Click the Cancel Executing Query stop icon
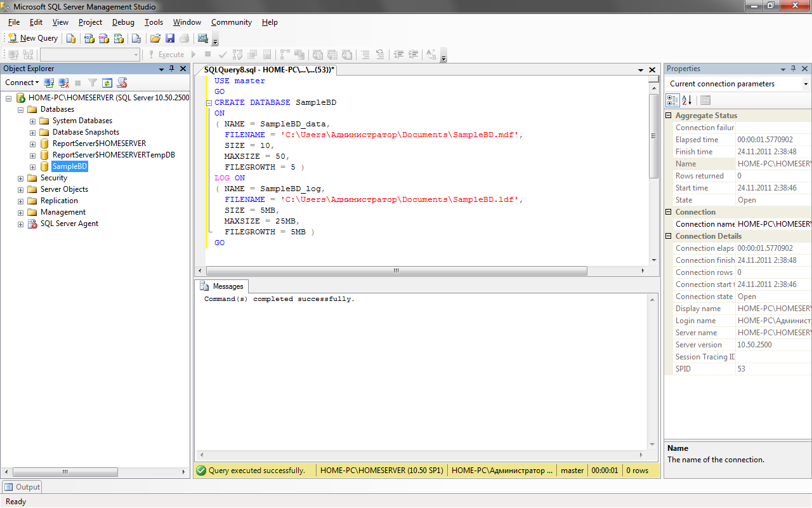The height and width of the screenshot is (508, 812). [208, 55]
